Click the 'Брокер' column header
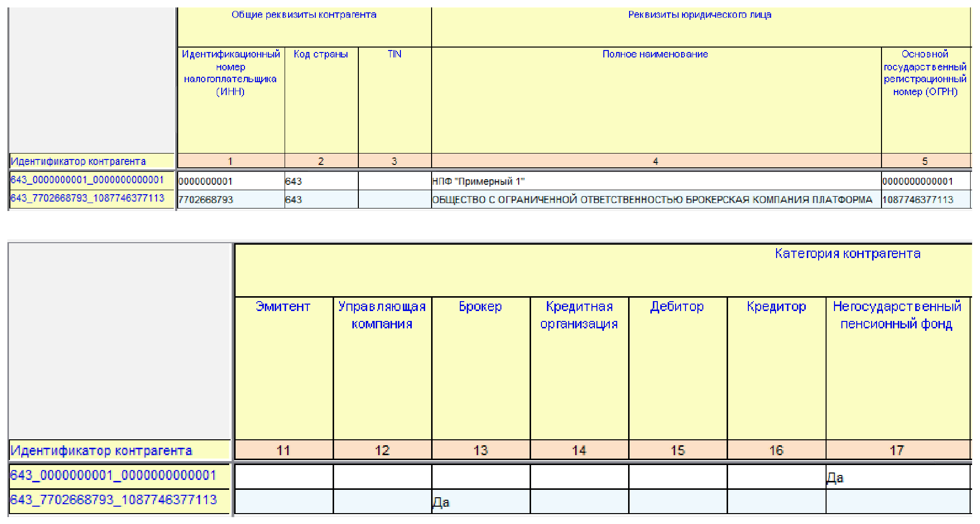 pyautogui.click(x=481, y=368)
